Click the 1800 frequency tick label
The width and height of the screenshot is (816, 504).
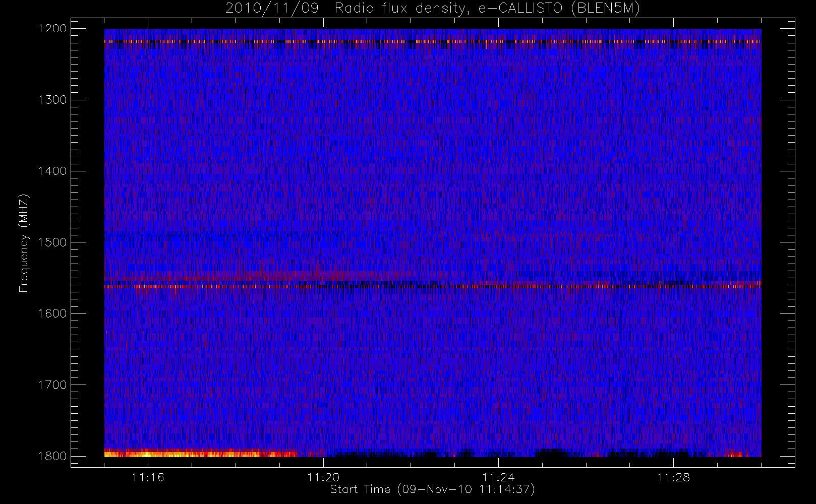point(52,456)
